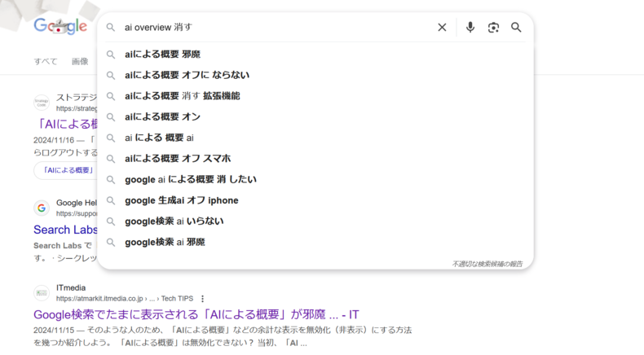Open more options for ITmedia result
644x355 pixels.
pyautogui.click(x=202, y=299)
